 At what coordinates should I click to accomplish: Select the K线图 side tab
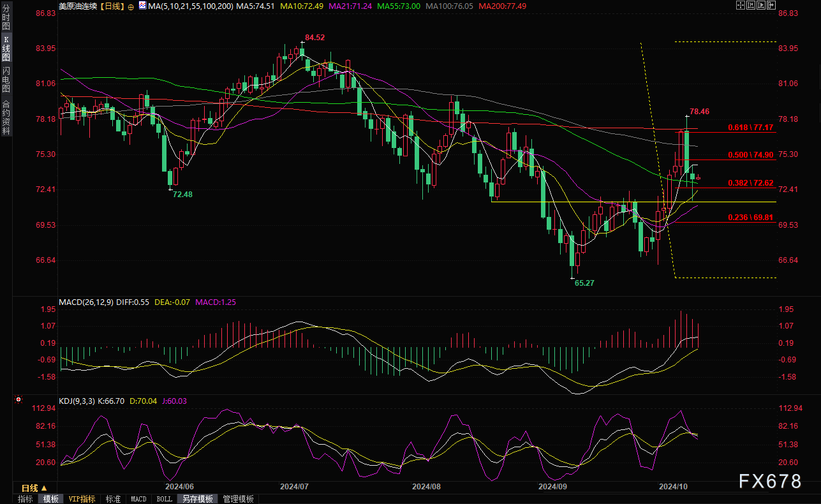click(6, 48)
